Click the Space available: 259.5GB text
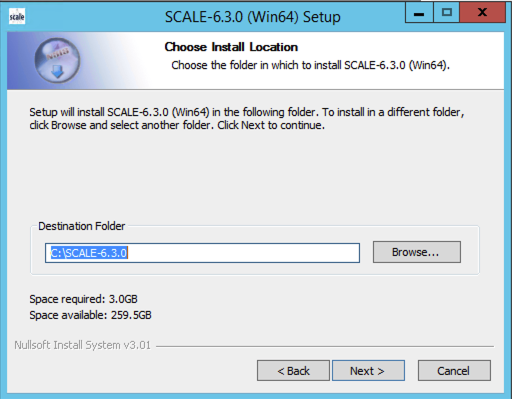 [90, 315]
